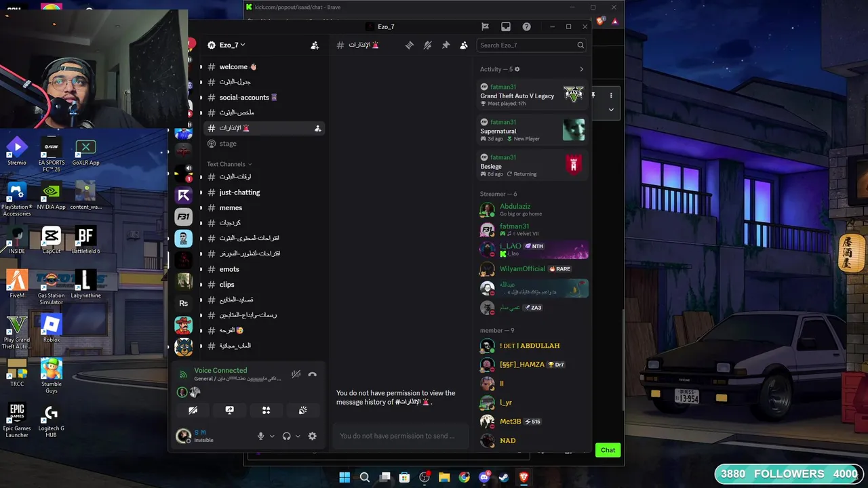Viewport: 868px width, 488px height.
Task: Share your screen button
Action: (230, 410)
